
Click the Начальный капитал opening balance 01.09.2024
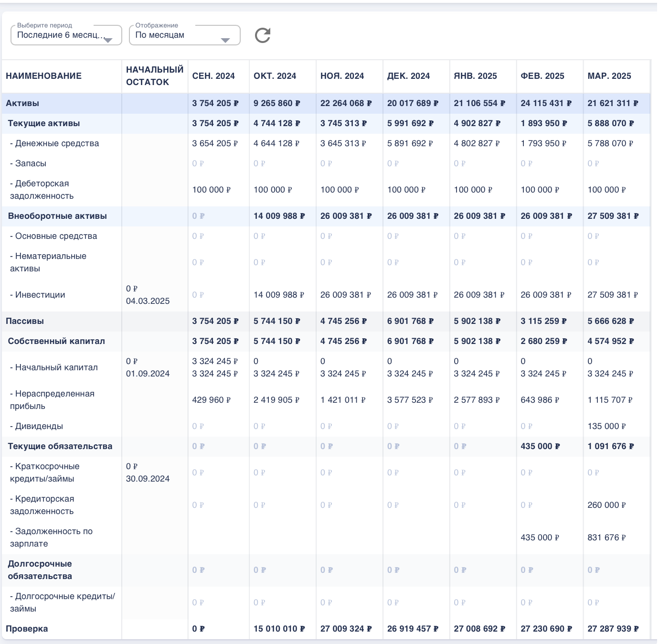pos(148,367)
